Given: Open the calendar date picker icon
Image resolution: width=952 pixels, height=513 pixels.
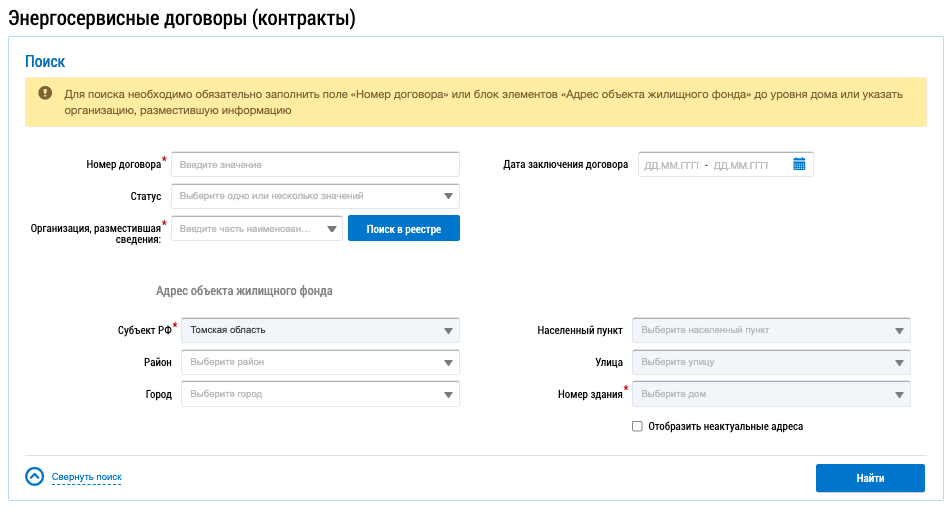Looking at the screenshot, I should tap(799, 165).
